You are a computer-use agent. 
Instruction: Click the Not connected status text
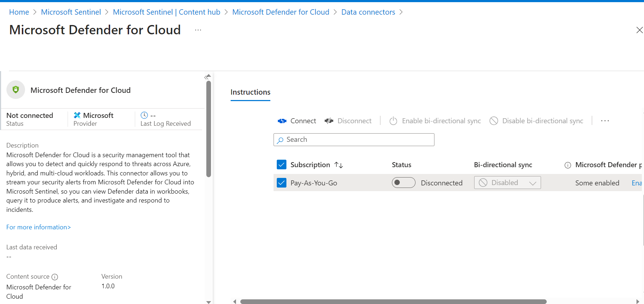pos(30,115)
